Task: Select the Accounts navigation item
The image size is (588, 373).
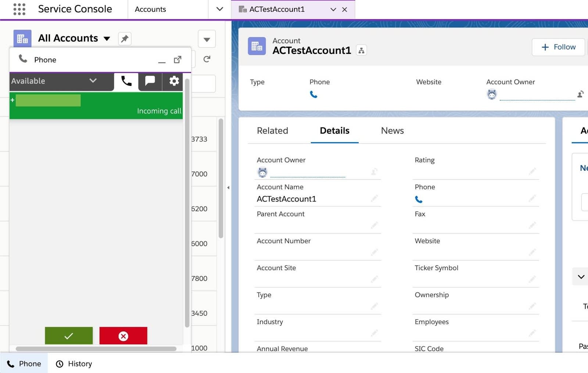Action: pyautogui.click(x=150, y=9)
